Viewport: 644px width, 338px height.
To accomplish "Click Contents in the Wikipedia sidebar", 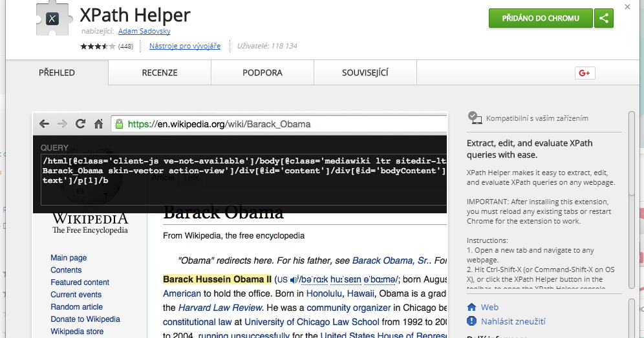I will [x=66, y=270].
